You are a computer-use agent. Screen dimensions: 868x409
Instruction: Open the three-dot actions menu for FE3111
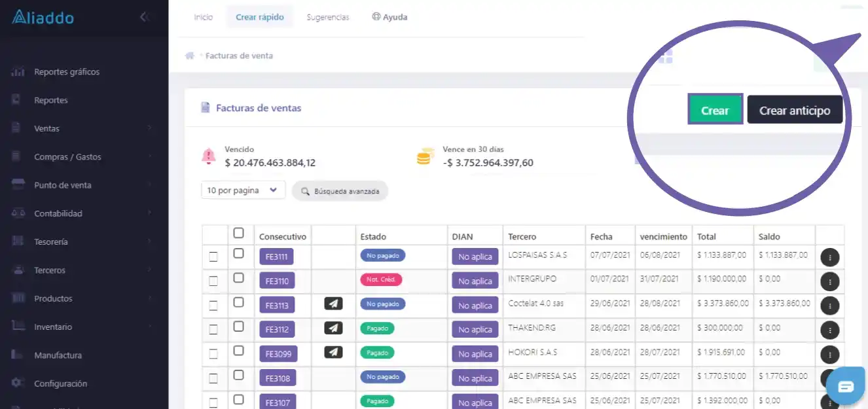pyautogui.click(x=830, y=258)
